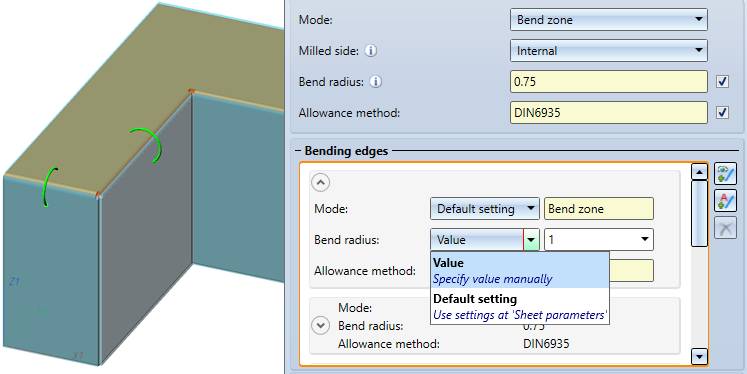The image size is (747, 374).
Task: Toggle the checkbox next to DIN6935 allowance method
Action: (x=722, y=113)
